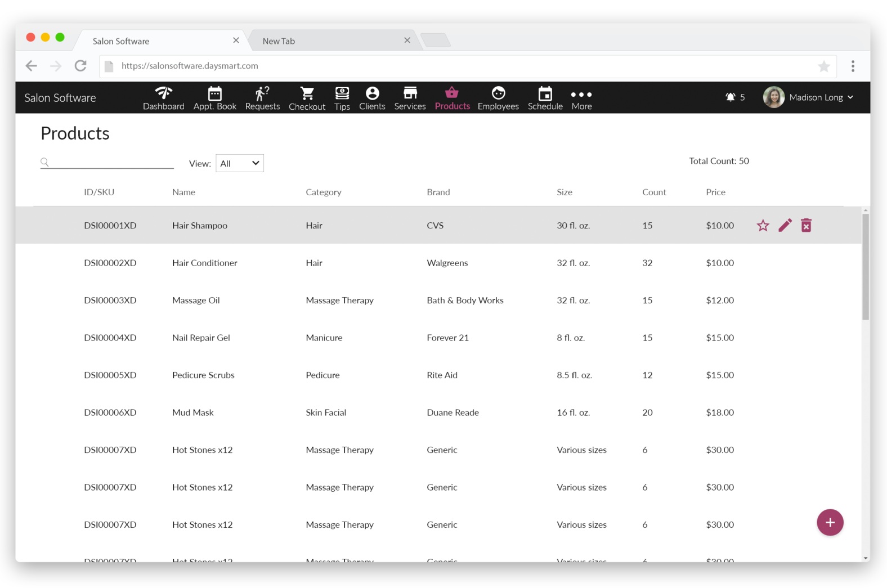Select the Hair Conditioner row name
887x588 pixels.
pyautogui.click(x=205, y=263)
